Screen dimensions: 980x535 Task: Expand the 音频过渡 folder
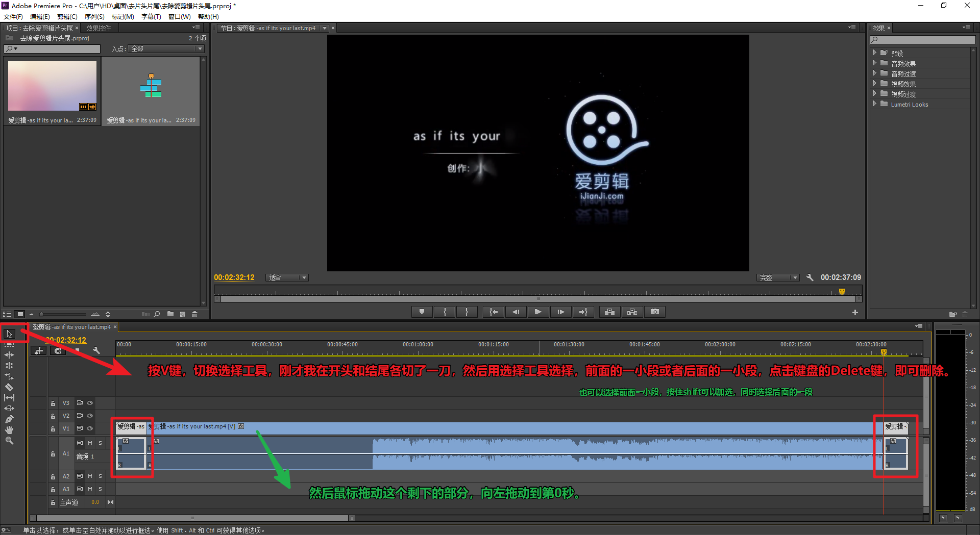[x=874, y=73]
